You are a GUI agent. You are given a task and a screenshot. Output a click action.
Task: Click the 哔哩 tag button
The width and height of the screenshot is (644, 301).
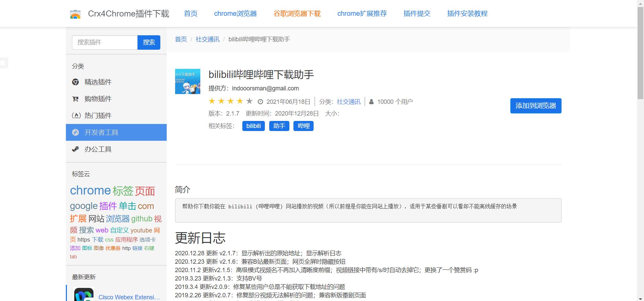[x=304, y=126]
